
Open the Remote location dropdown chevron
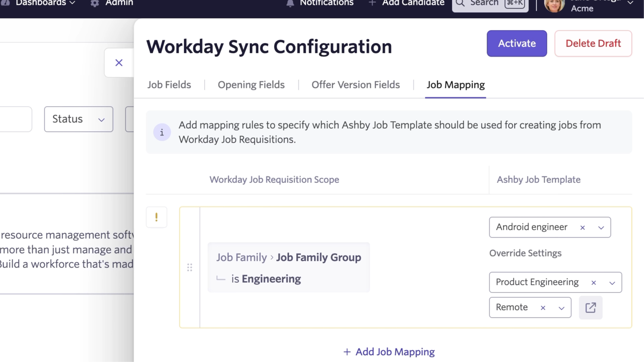coord(562,308)
